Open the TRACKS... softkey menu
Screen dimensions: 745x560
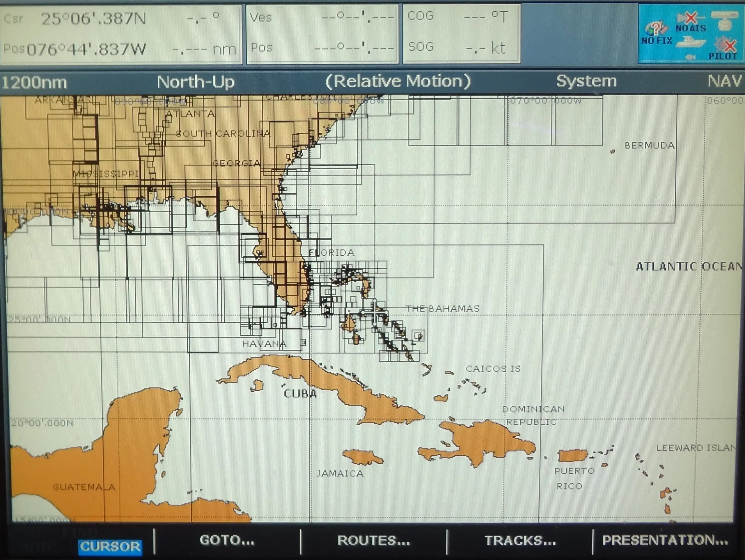(x=520, y=540)
